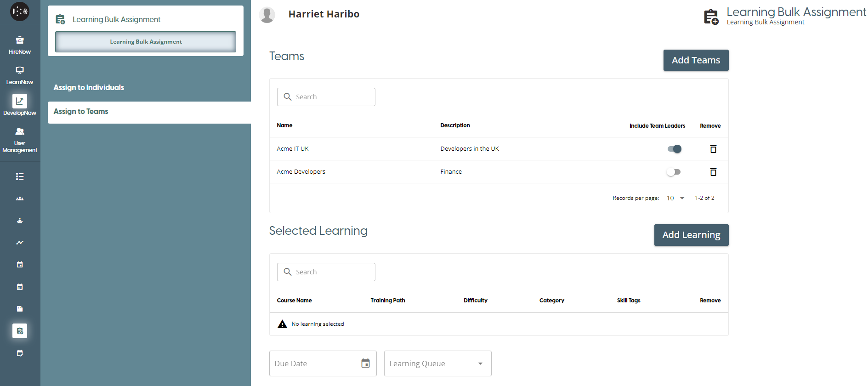Click the bulleted list icon in sidebar
868x386 pixels.
(20, 176)
